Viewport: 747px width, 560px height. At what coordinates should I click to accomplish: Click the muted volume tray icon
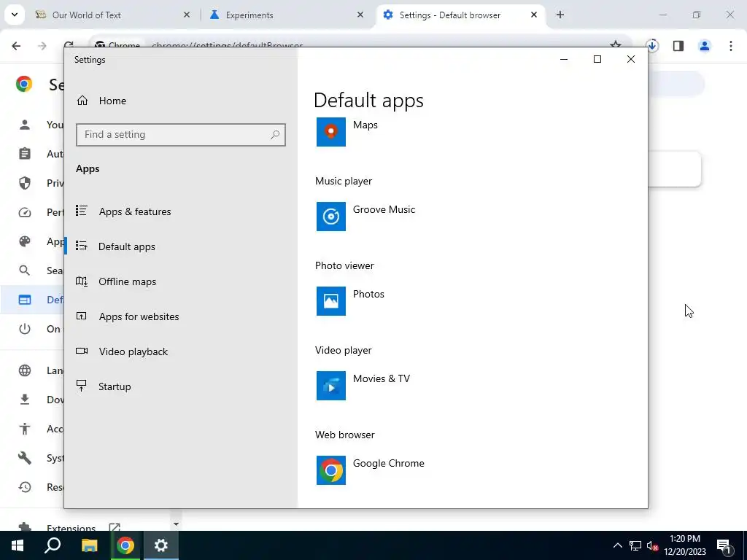coord(652,545)
